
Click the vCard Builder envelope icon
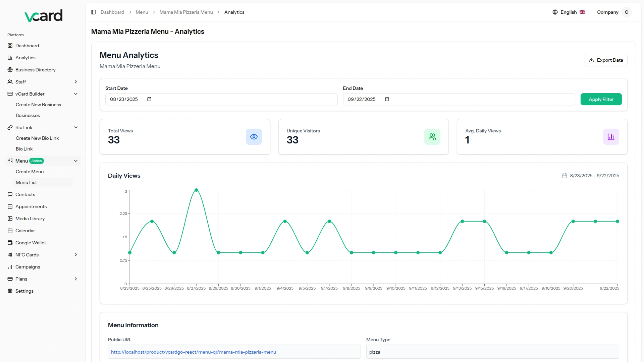(x=10, y=94)
